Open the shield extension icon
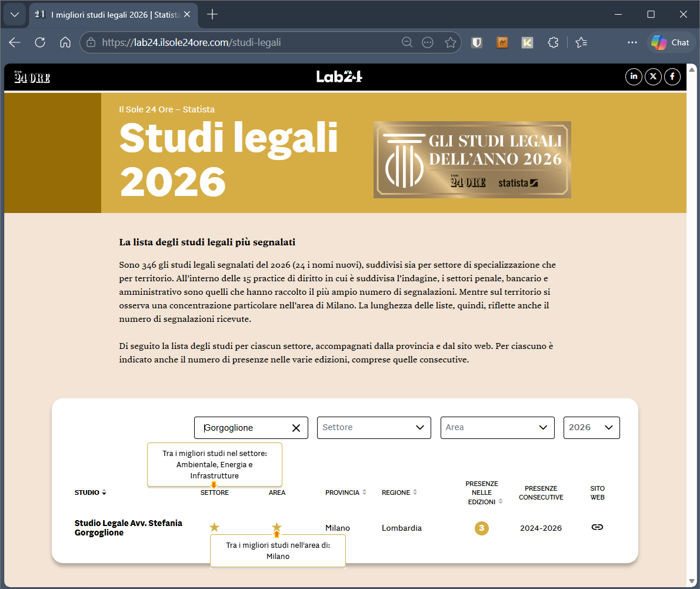 [x=477, y=42]
